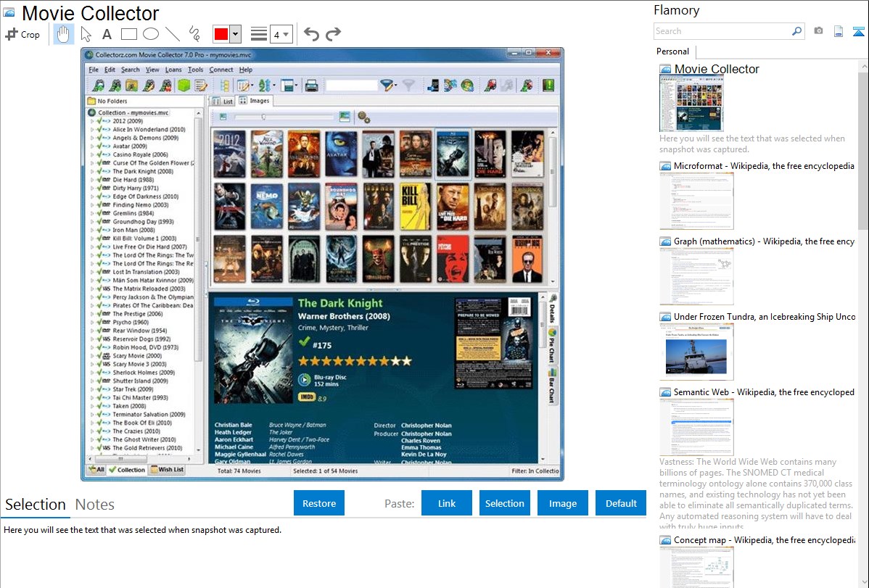Click the sidebar scroll up arrow
This screenshot has height=588, width=869.
(863, 67)
